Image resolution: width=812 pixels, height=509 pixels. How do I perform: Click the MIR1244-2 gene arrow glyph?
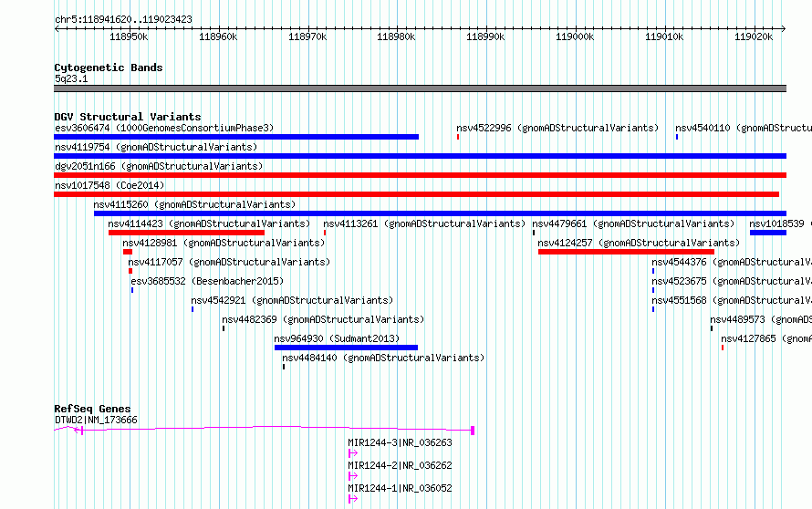click(353, 476)
